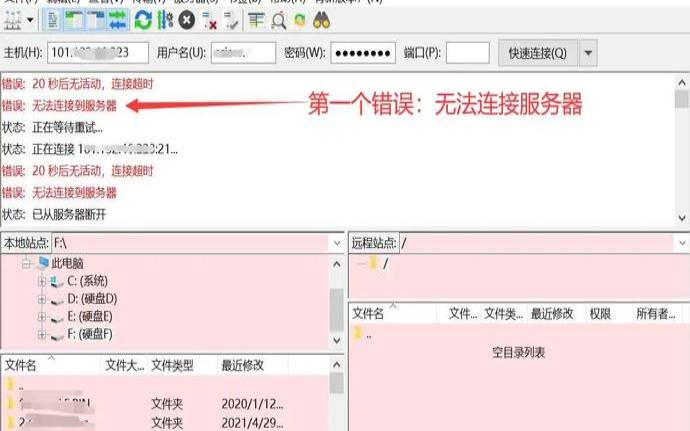Click the 主机(H) host input field
This screenshot has height=431, width=690.
[x=98, y=53]
